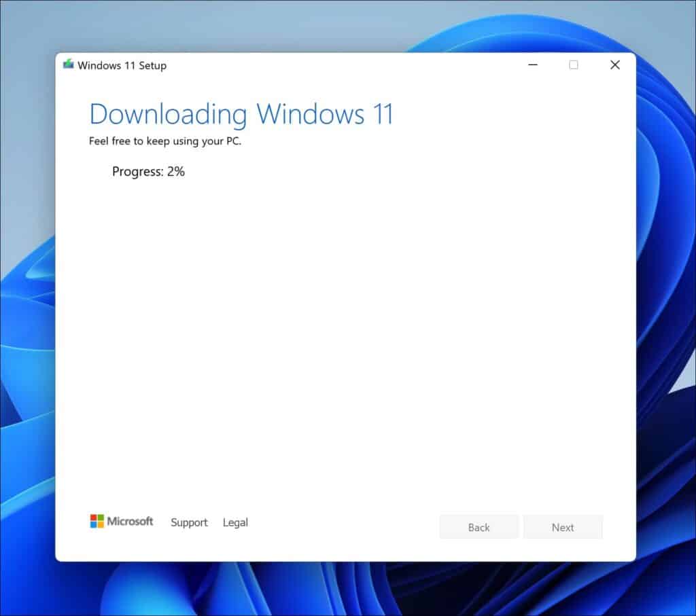Click the Windows 11 Setup title bar icon
This screenshot has width=696, height=616.
(x=69, y=65)
